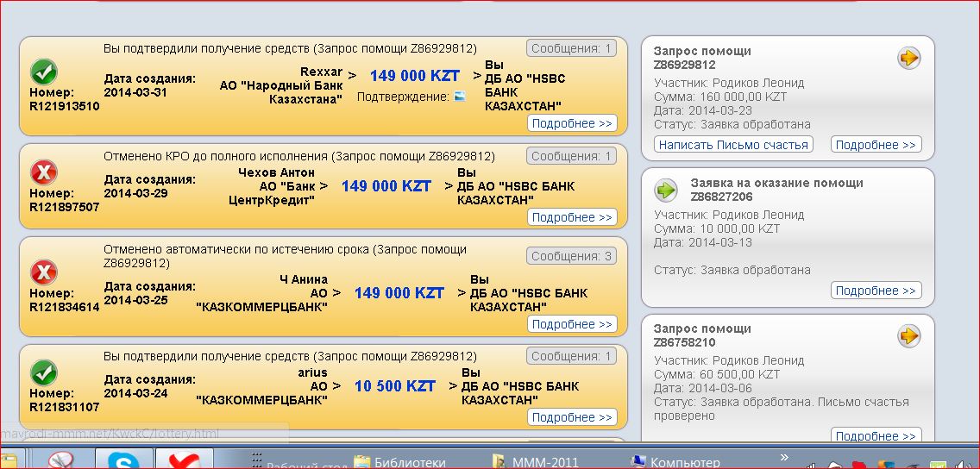The image size is (980, 469).
Task: Click order number R121834614
Action: 65,307
